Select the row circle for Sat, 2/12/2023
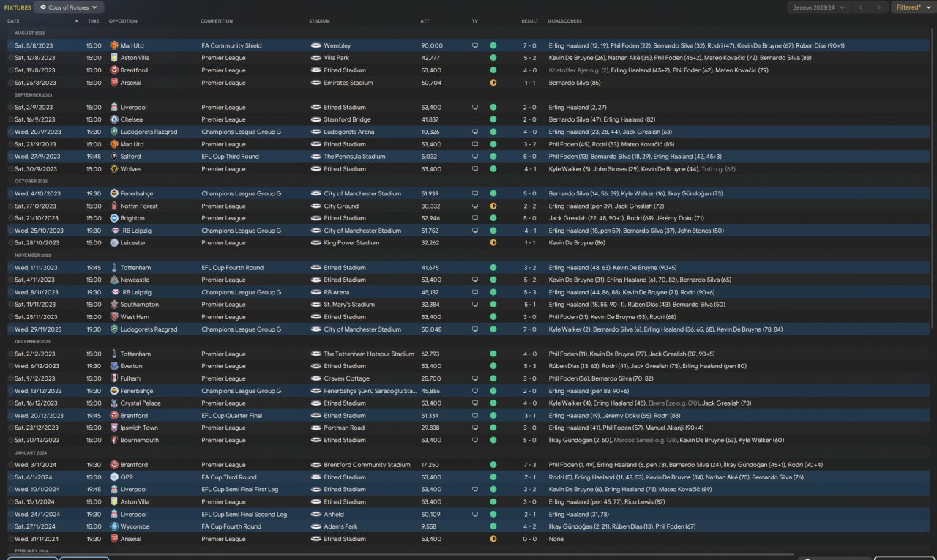The image size is (937, 560). [11, 354]
